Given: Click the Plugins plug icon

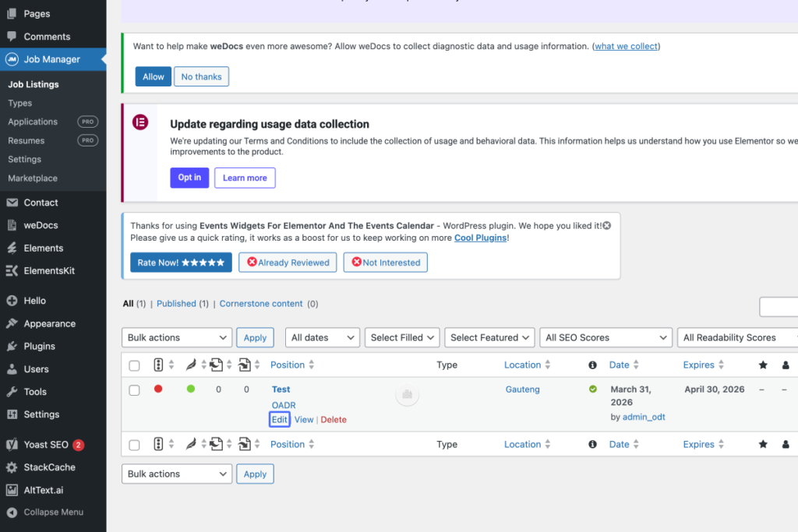Looking at the screenshot, I should pyautogui.click(x=12, y=347).
